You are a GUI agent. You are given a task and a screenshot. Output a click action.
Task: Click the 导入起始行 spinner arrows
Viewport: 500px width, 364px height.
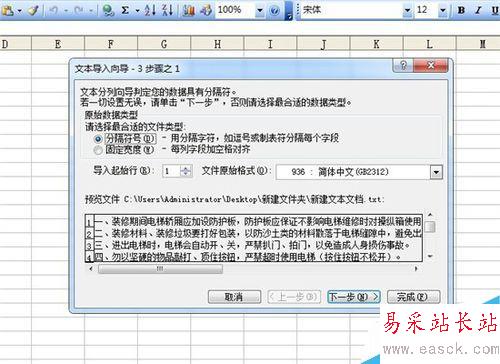click(186, 171)
